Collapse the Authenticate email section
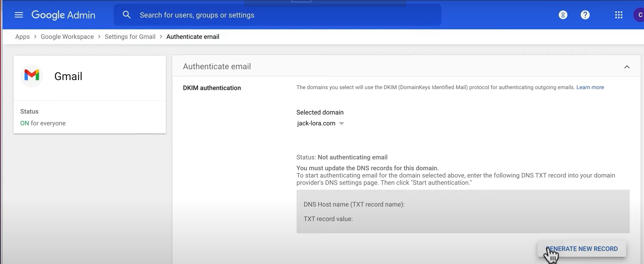 coord(627,67)
